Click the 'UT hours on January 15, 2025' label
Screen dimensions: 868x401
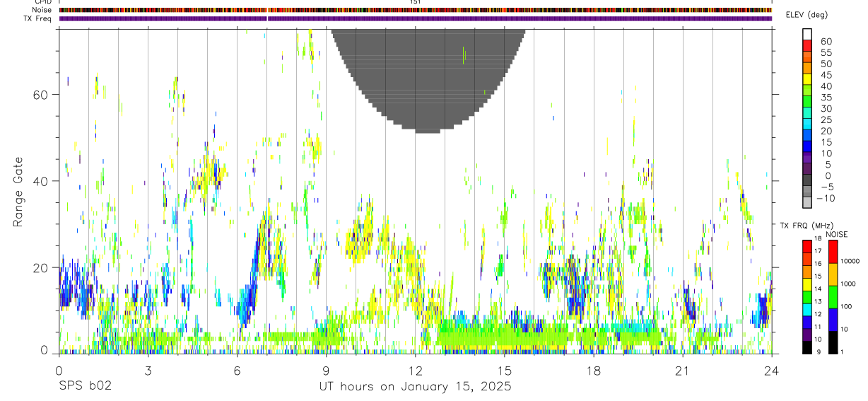pyautogui.click(x=414, y=387)
